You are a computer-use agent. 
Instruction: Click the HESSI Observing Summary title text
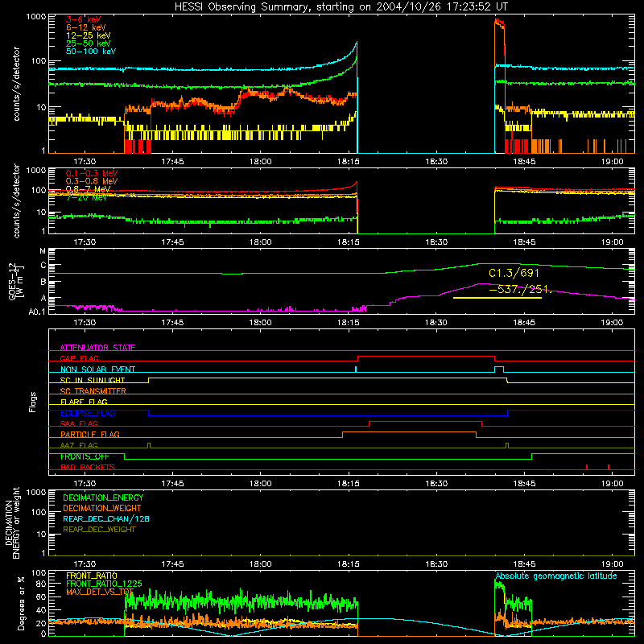point(341,7)
